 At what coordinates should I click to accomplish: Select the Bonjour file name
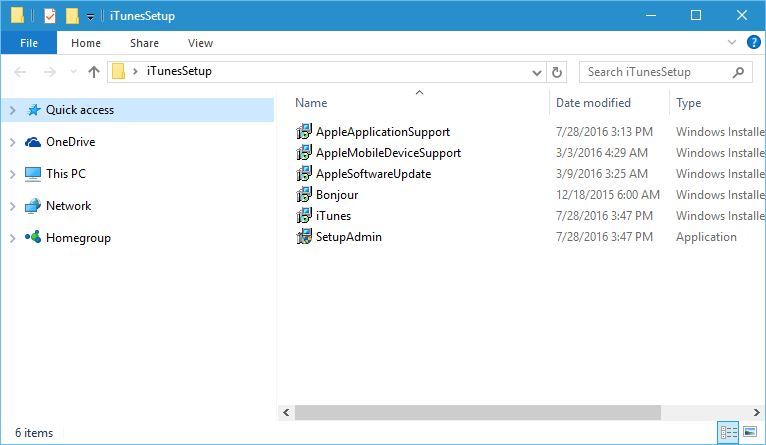pos(337,195)
